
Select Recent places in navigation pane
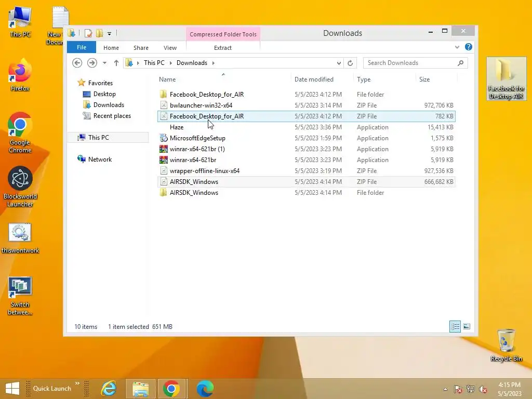pyautogui.click(x=112, y=116)
